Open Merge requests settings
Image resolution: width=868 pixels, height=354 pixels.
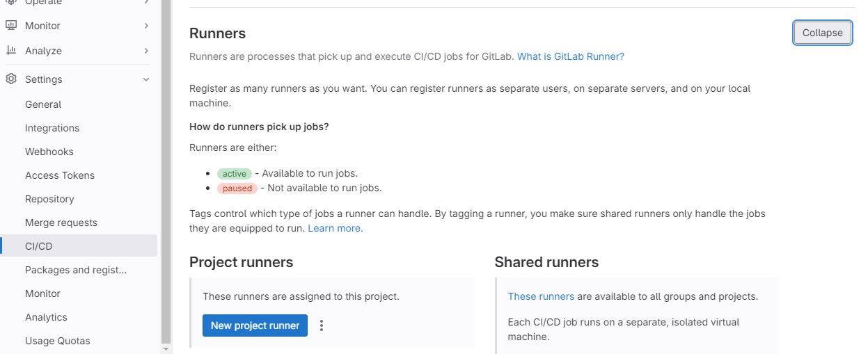(x=61, y=223)
